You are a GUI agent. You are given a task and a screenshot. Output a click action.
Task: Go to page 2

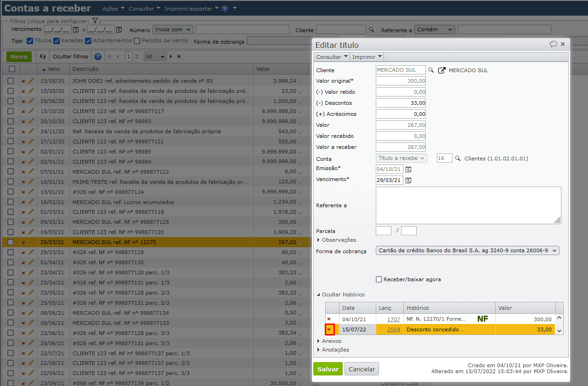[x=137, y=57]
